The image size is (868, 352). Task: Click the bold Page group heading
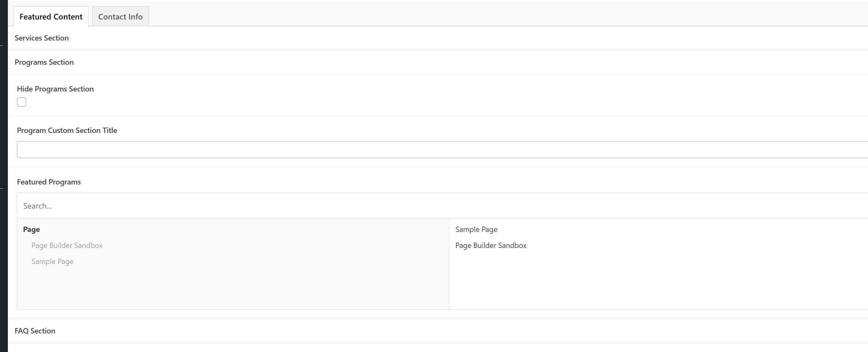tap(31, 229)
